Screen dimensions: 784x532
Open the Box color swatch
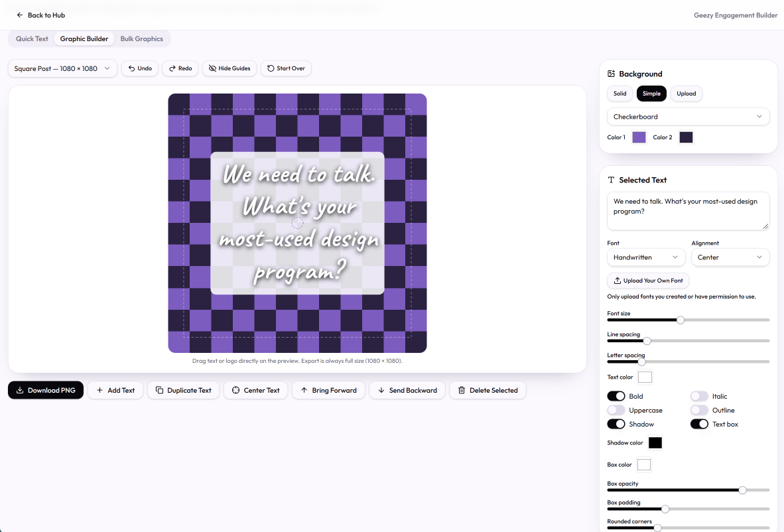click(x=644, y=464)
